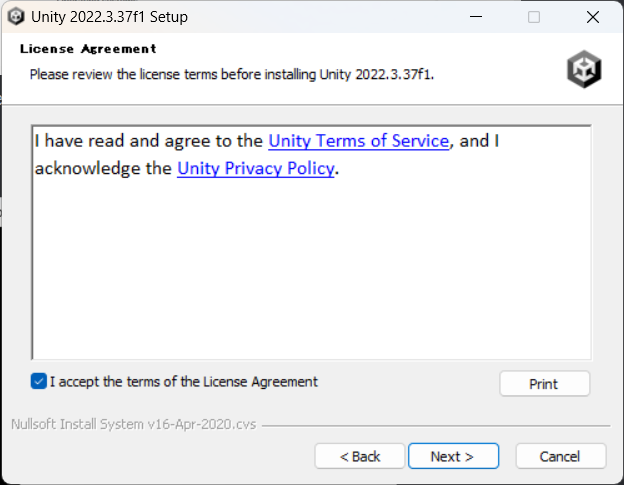Image resolution: width=624 pixels, height=485 pixels.
Task: Click the Unity icon in the title bar
Action: click(16, 17)
